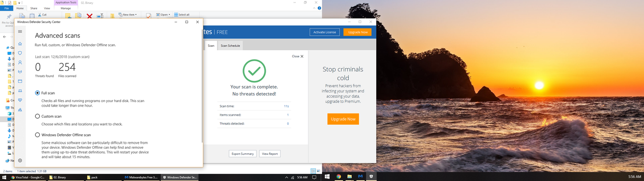Switch to VirusTotal Chrome taskbar button
644x181 pixels.
coord(28,177)
